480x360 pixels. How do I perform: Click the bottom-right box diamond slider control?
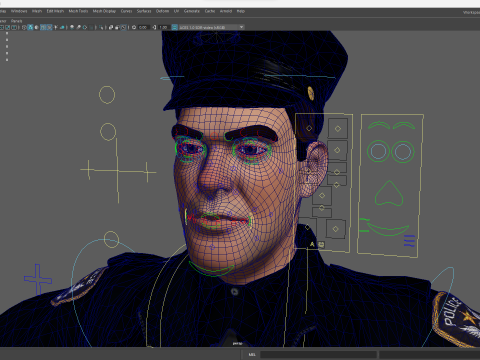pyautogui.click(x=335, y=229)
